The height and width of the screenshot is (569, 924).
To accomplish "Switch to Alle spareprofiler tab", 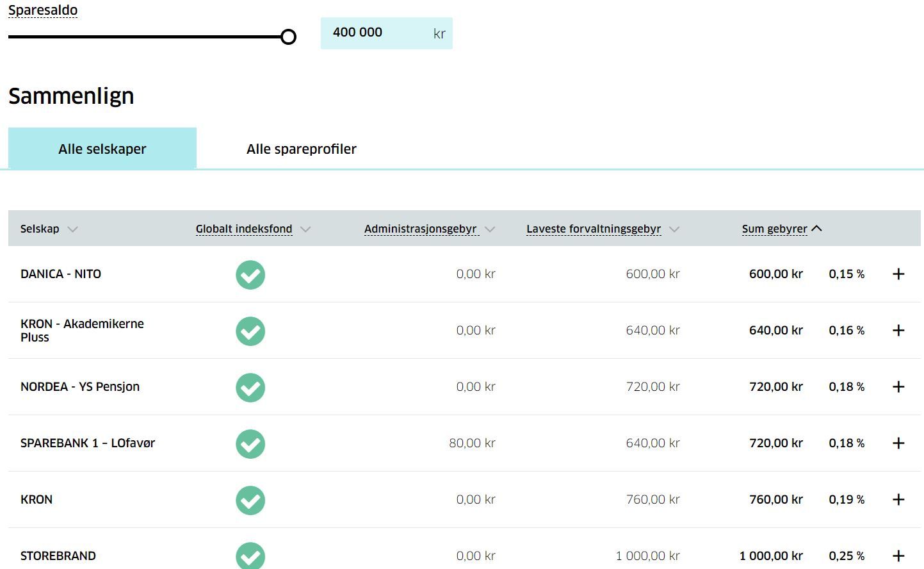I will 301,149.
